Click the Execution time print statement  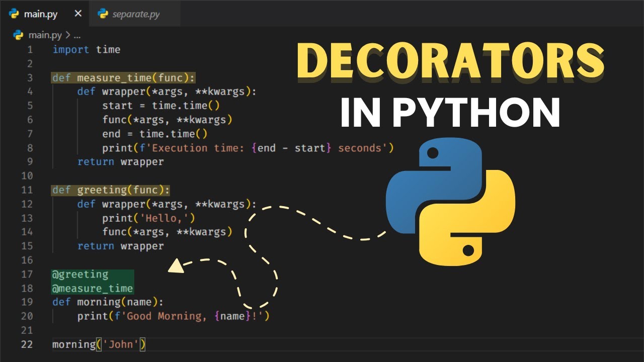click(248, 148)
